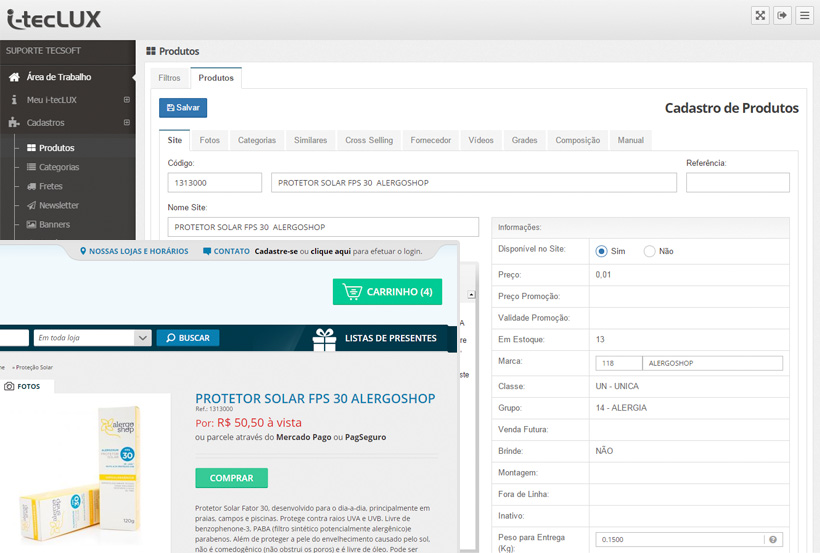Click the BUSCAR search button
820x553 pixels.
coord(188,338)
